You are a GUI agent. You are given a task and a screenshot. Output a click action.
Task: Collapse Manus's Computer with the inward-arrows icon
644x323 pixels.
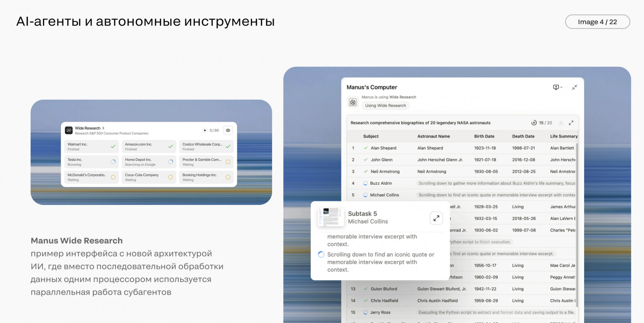click(x=574, y=87)
